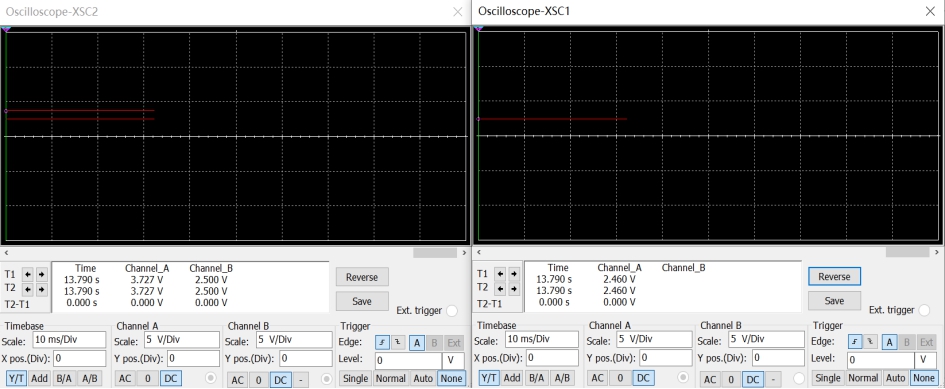This screenshot has height=389, width=945.
Task: Click XSC2 Channel A Scale field
Action: point(182,340)
